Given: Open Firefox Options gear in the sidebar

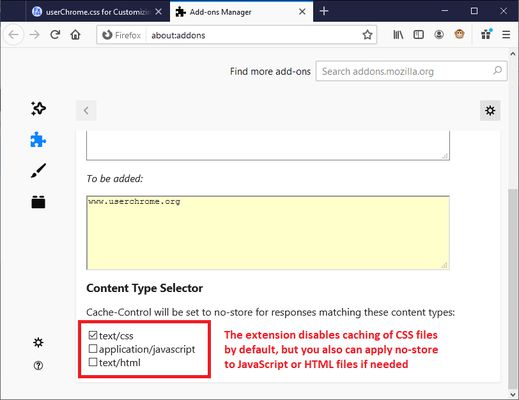Looking at the screenshot, I should (x=38, y=342).
